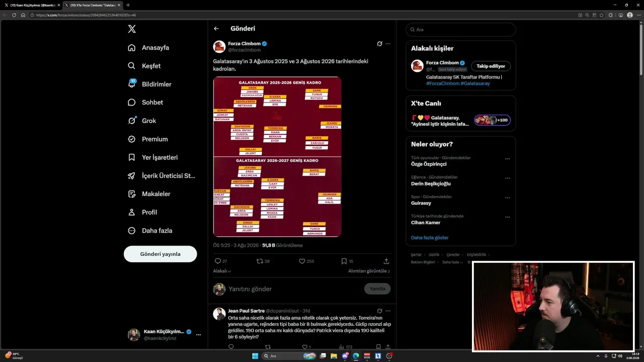Viewport: 644px width, 362px height.
Task: Open Microsoft Edge from the taskbar
Action: pyautogui.click(x=356, y=356)
